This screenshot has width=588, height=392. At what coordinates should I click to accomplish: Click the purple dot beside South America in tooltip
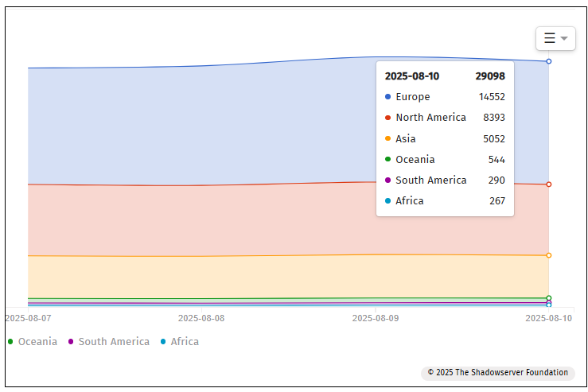point(387,180)
